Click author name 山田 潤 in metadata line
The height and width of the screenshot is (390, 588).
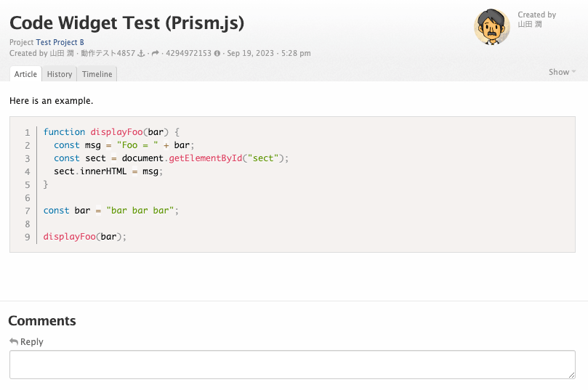click(x=57, y=54)
